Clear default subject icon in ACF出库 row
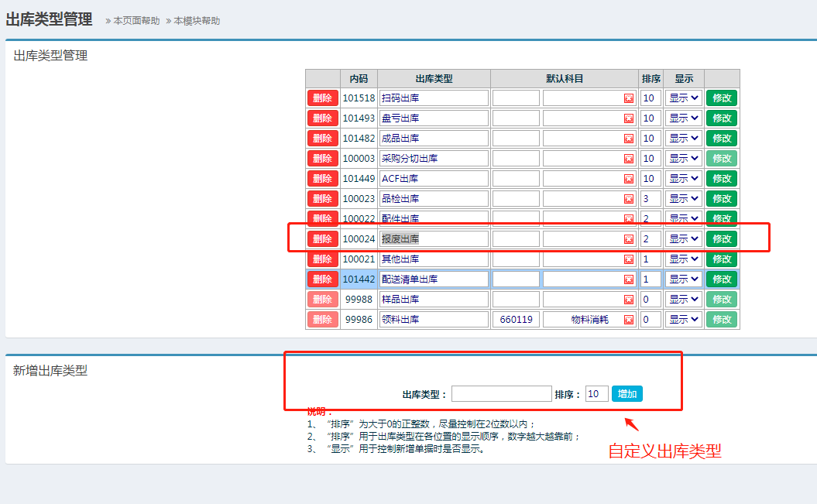The height and width of the screenshot is (504, 817). point(629,179)
